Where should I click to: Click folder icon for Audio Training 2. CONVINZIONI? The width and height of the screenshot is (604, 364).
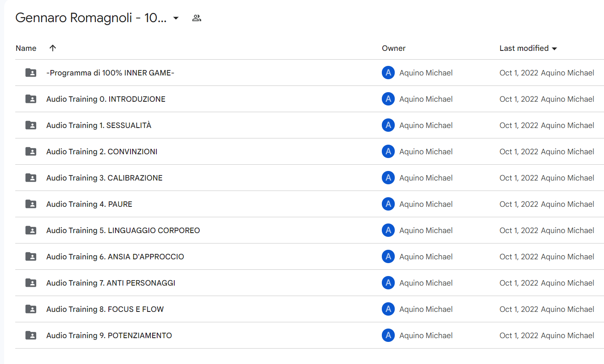[31, 151]
